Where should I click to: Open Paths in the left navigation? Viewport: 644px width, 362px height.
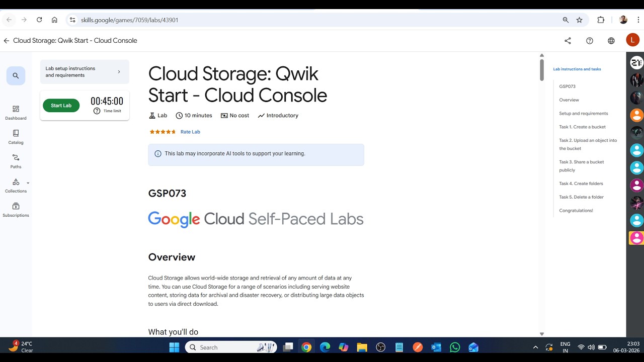click(x=16, y=161)
